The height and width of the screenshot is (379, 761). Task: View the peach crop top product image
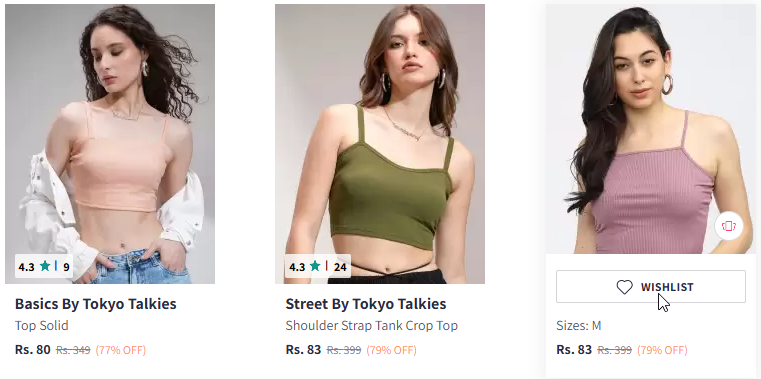tap(110, 144)
